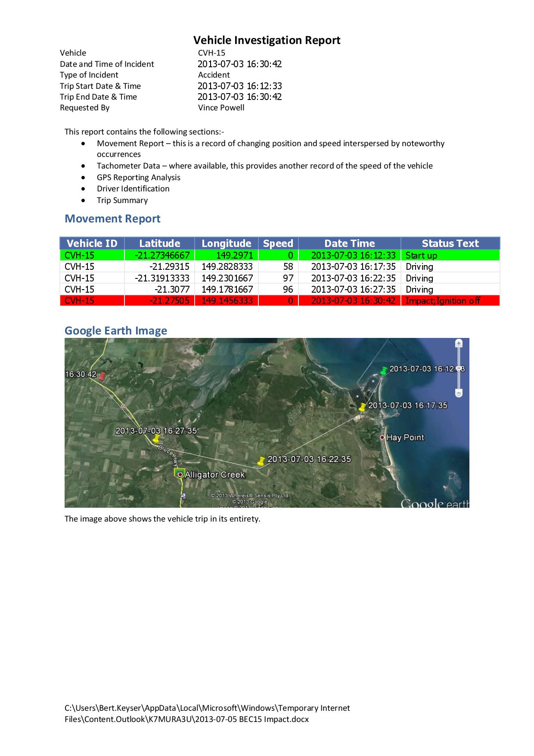Click the zoom slider handle on map
Image resolution: width=534 pixels, height=756 pixels.
[x=459, y=369]
